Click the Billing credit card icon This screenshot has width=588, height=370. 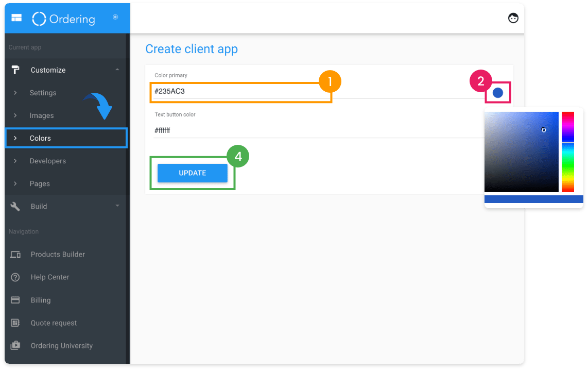click(x=15, y=300)
